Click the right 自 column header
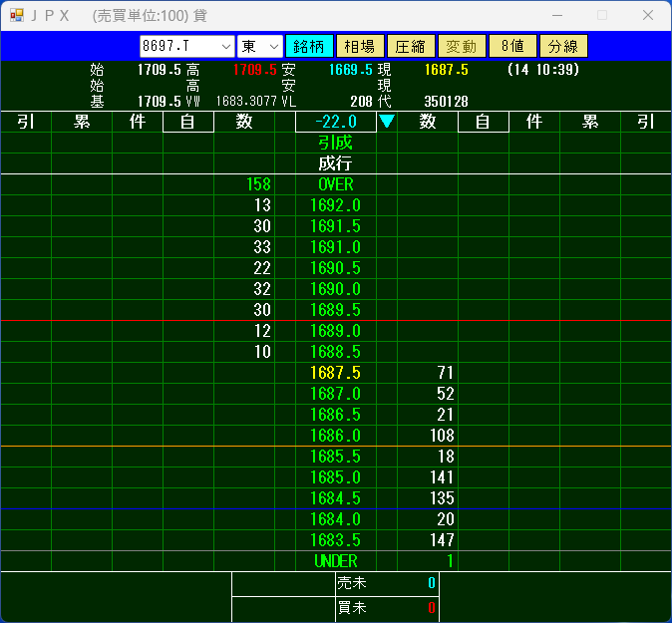Screen dimensions: 672x623 (x=483, y=122)
